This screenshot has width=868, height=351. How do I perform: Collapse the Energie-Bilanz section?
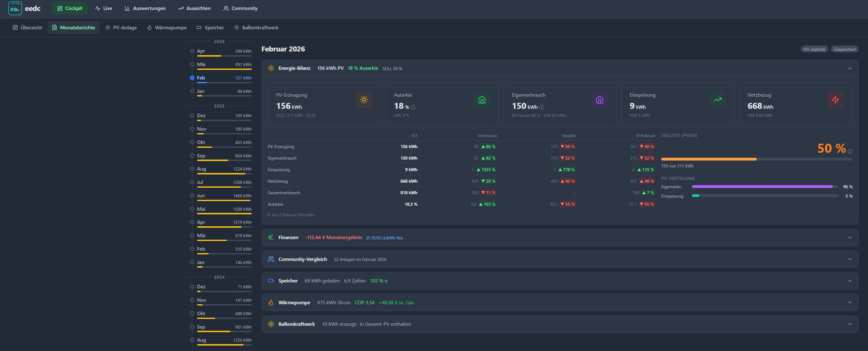pyautogui.click(x=849, y=69)
